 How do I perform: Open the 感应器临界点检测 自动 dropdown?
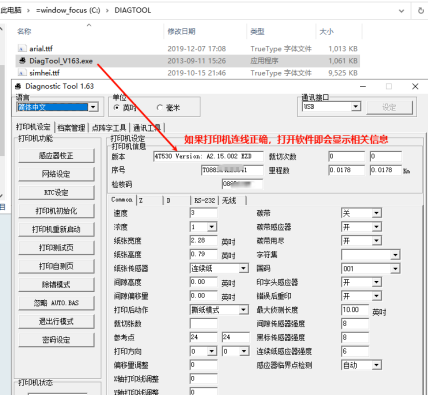coord(377,365)
